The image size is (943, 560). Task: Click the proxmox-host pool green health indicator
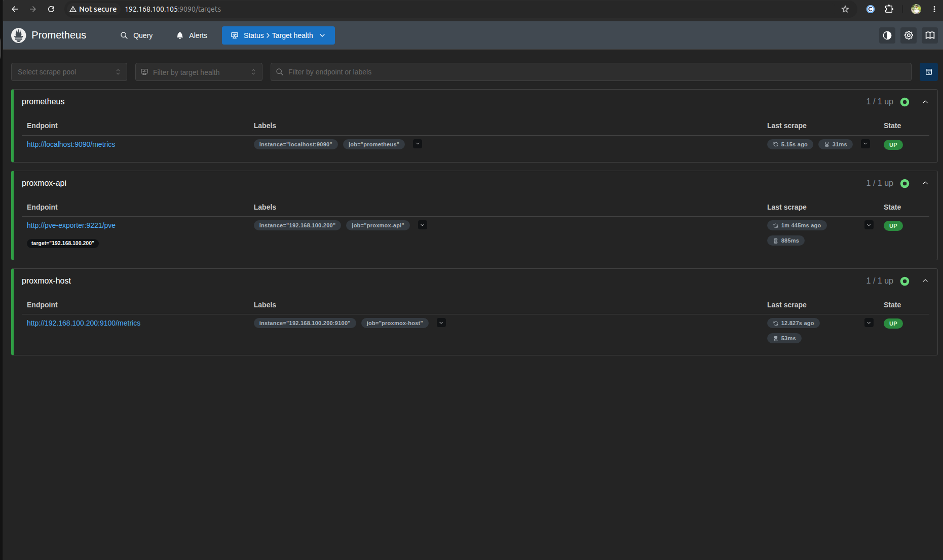point(904,282)
